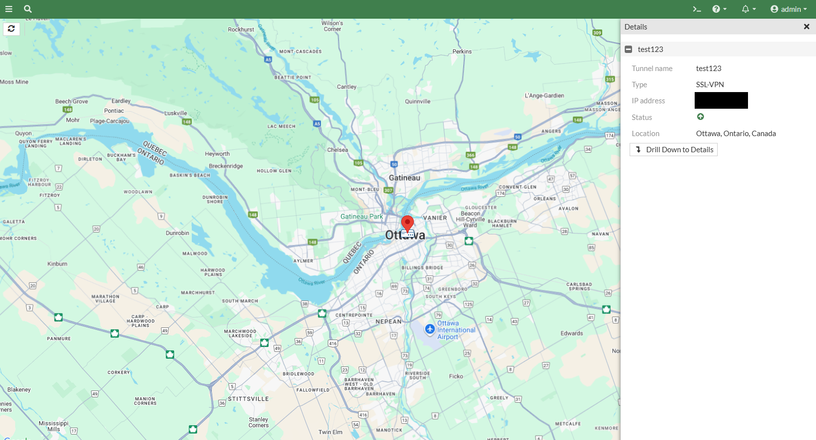
Task: Open the help question-mark menu
Action: click(x=719, y=9)
